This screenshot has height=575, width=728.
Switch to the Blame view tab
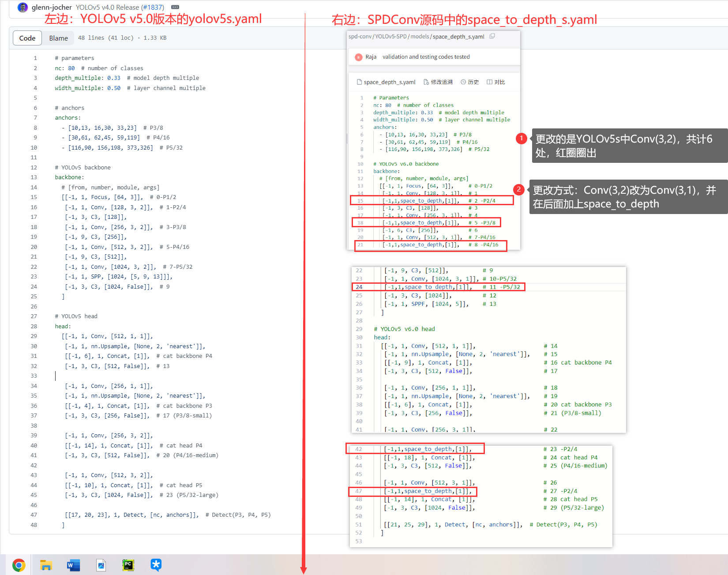tap(58, 38)
